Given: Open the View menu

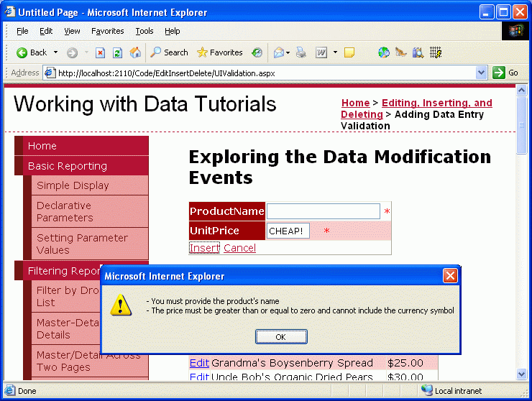Looking at the screenshot, I should click(72, 31).
